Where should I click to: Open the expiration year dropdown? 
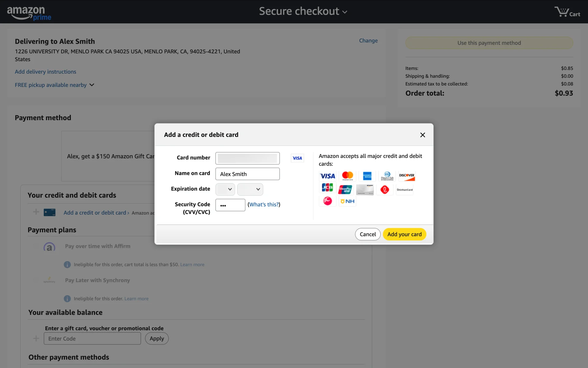250,189
